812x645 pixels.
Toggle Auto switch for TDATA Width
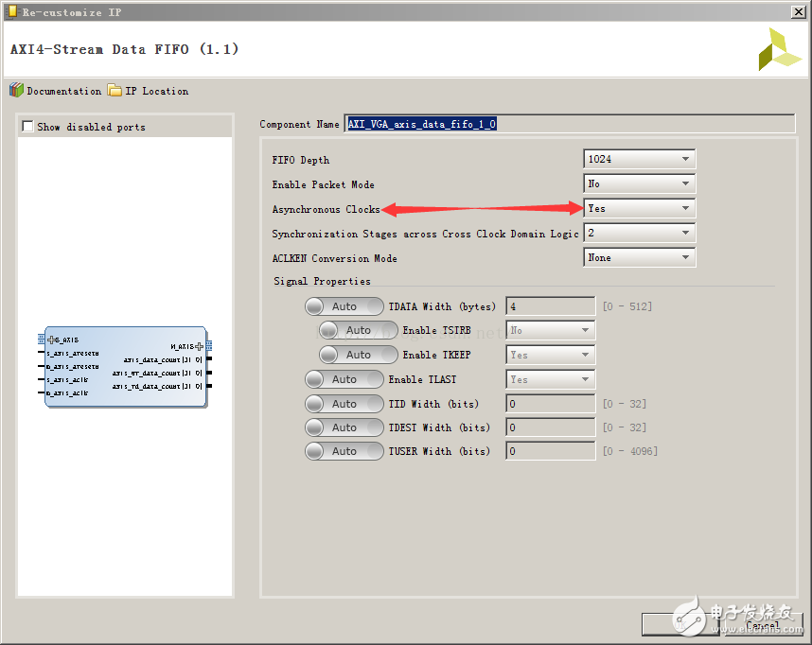coord(344,306)
